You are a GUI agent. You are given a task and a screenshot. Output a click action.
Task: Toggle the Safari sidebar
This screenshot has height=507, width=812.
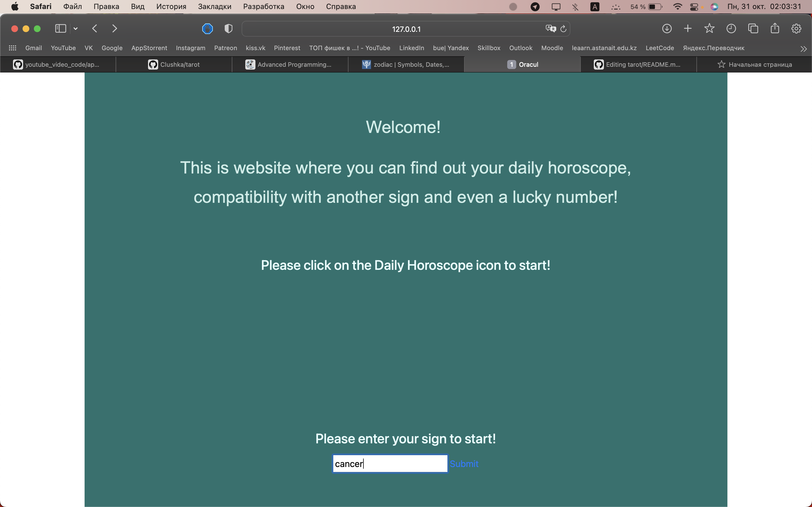click(x=60, y=28)
